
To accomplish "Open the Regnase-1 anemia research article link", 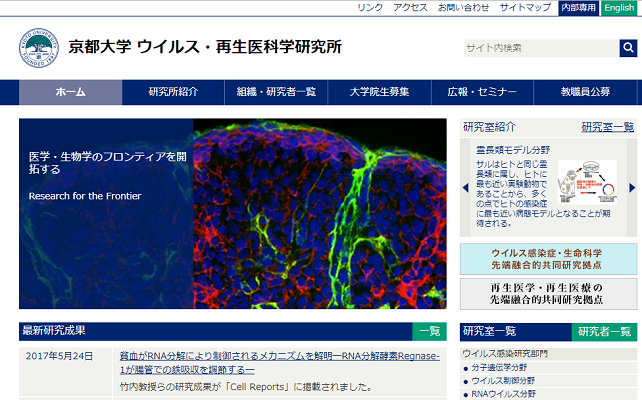I will pos(280,363).
